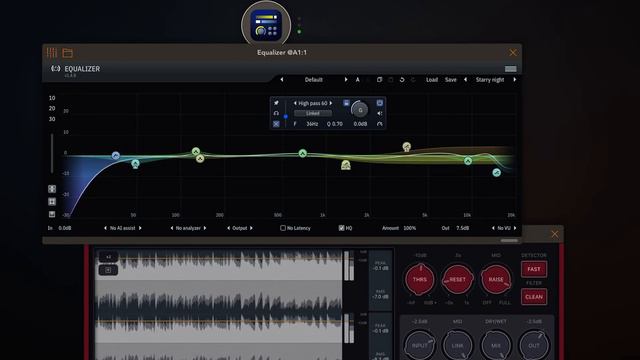Screen dimensions: 640x360
Task: Click the Q 0.70 value
Action: click(x=335, y=124)
